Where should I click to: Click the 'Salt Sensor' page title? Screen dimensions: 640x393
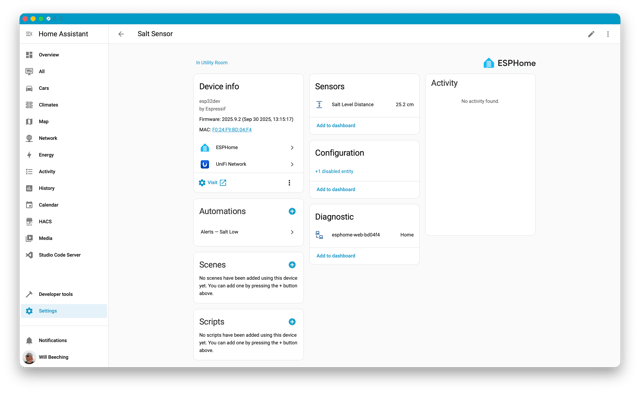[x=155, y=34]
